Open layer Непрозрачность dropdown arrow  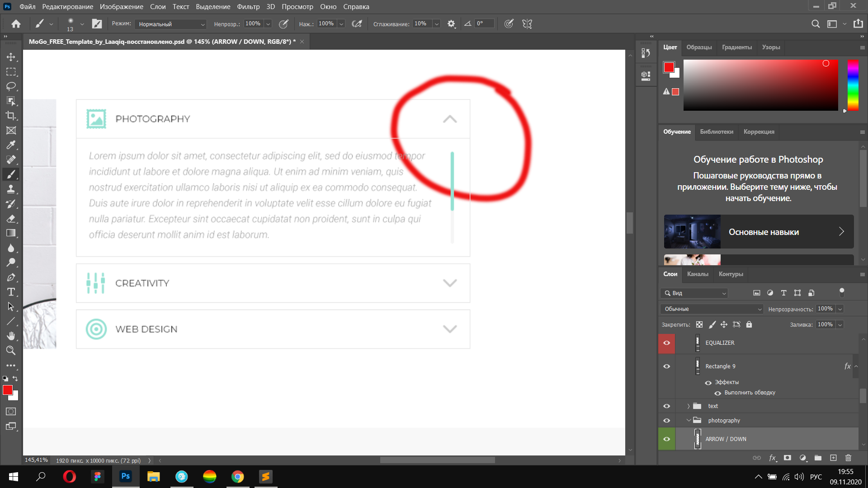(x=840, y=309)
